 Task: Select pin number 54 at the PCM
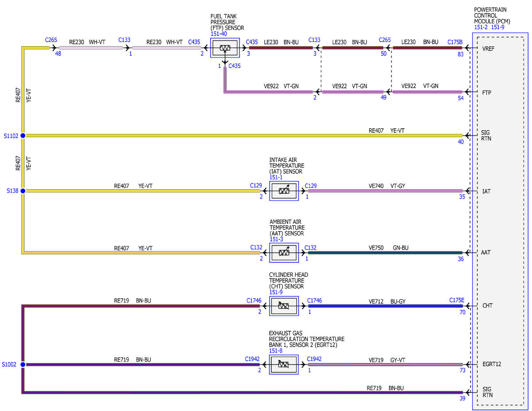click(x=461, y=98)
